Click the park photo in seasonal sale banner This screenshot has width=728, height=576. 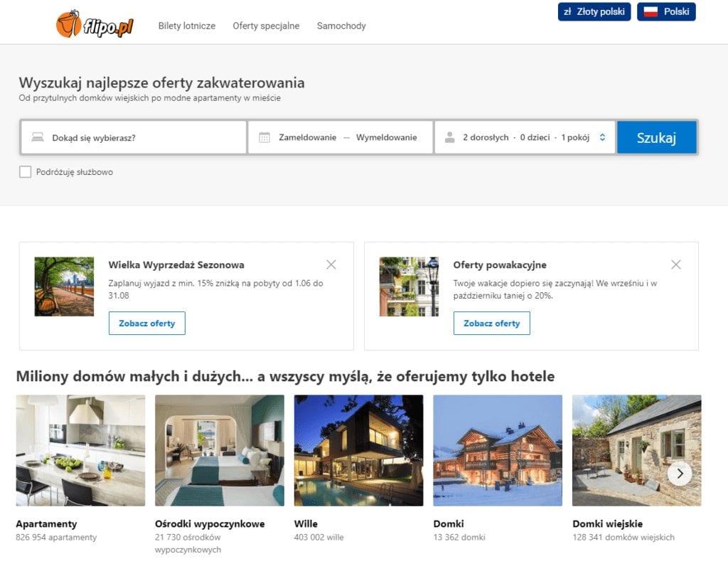pos(64,287)
